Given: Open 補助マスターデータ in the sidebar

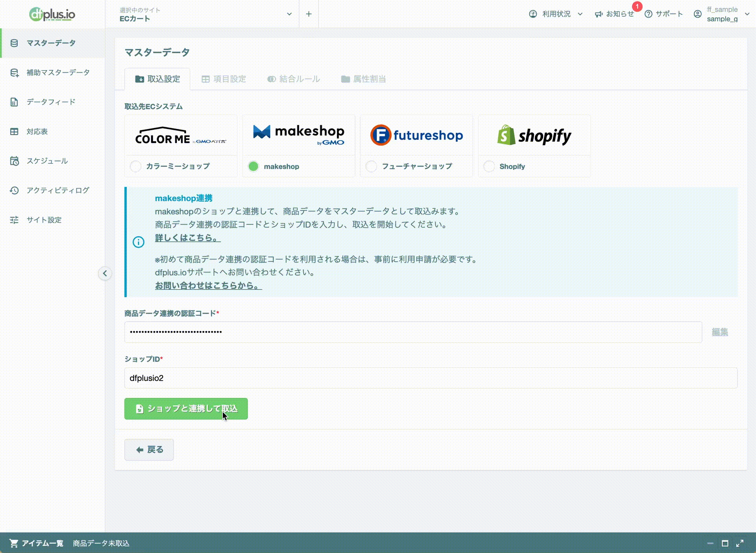Looking at the screenshot, I should point(53,72).
